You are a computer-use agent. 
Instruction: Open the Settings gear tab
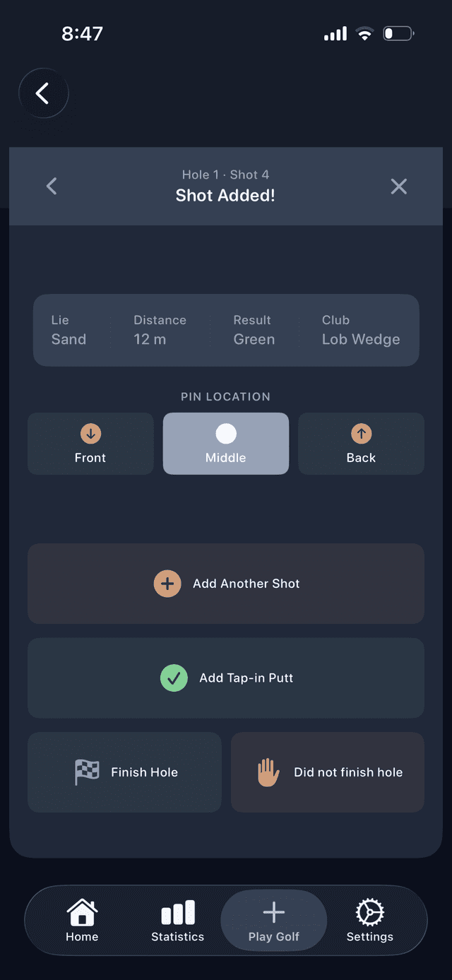[x=369, y=921]
